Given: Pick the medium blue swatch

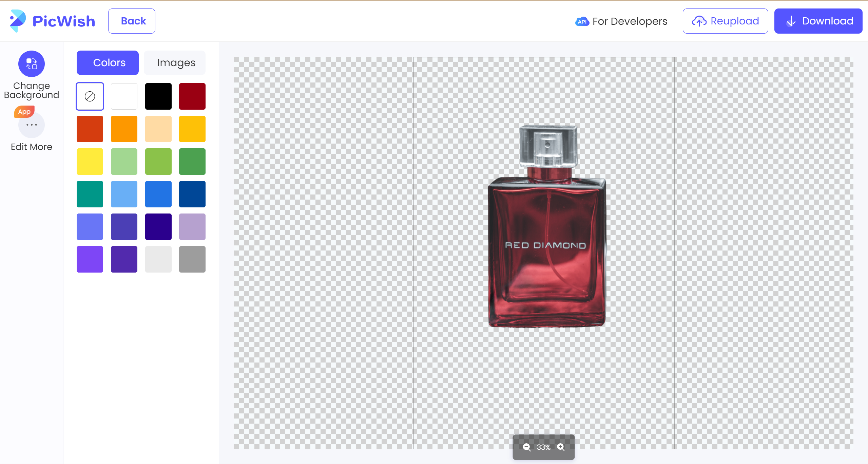Looking at the screenshot, I should tap(158, 194).
